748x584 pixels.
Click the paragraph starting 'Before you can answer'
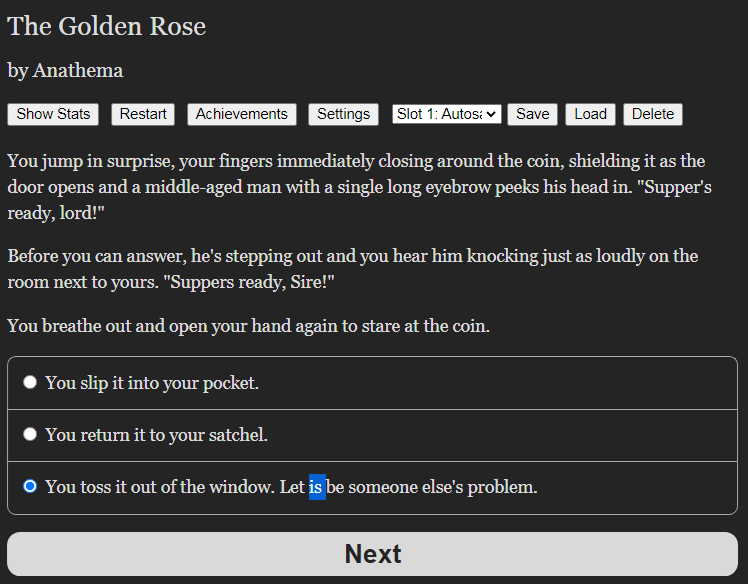pyautogui.click(x=353, y=269)
